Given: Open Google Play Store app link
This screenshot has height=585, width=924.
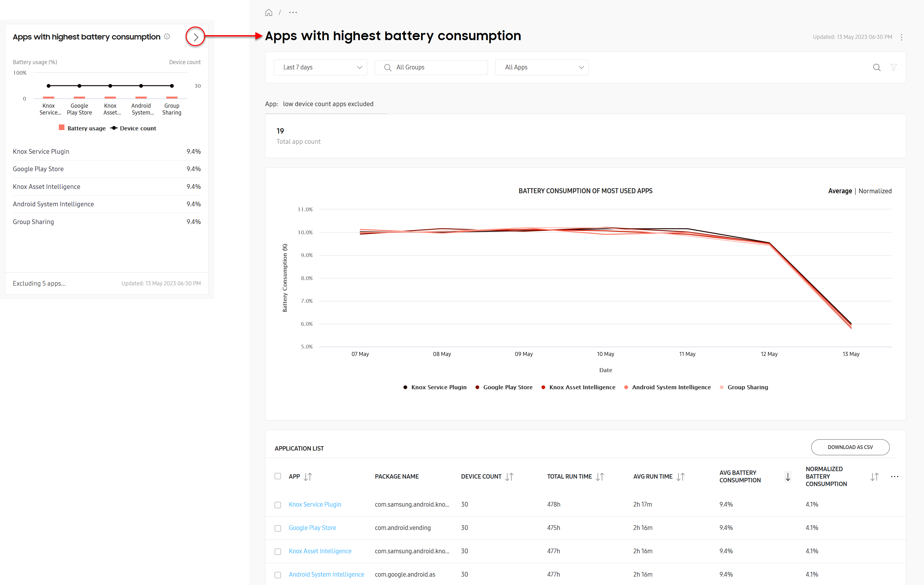Looking at the screenshot, I should tap(312, 528).
